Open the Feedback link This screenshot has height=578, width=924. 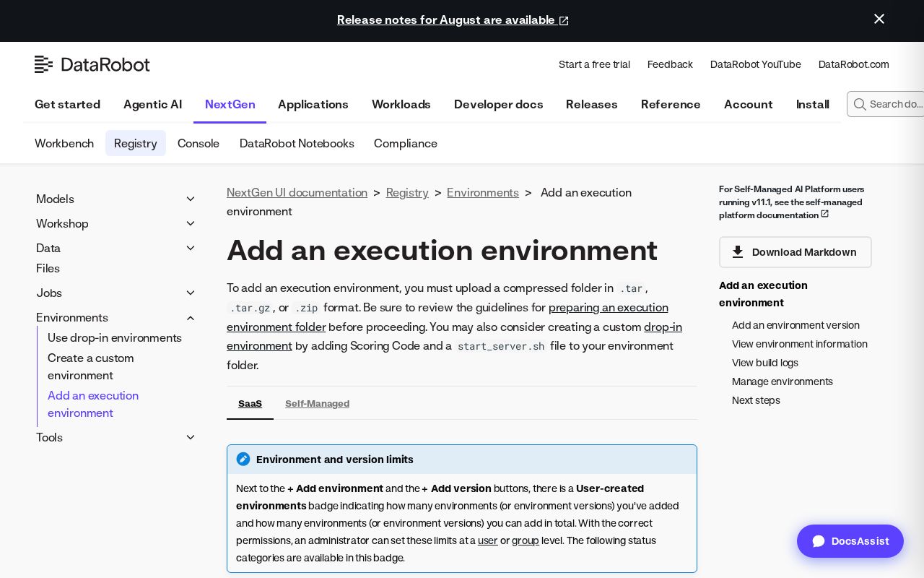tap(670, 64)
